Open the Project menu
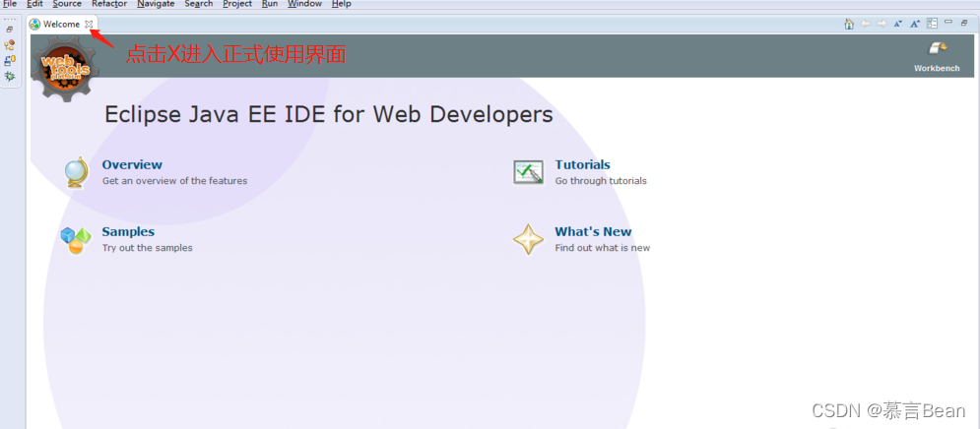 (237, 4)
